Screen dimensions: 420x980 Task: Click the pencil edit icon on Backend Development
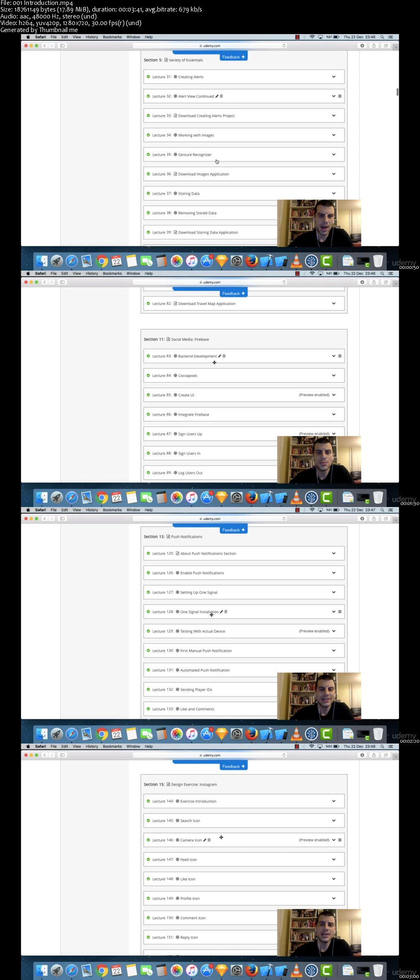point(219,356)
